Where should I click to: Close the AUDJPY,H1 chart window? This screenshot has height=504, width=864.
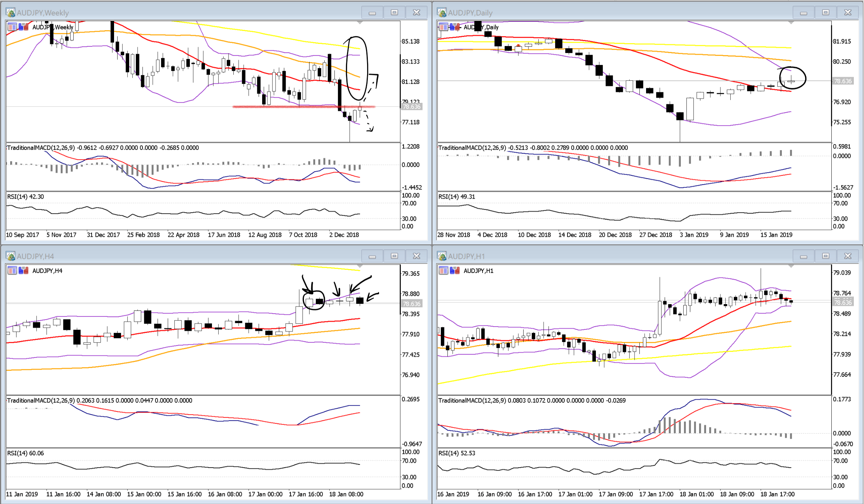pos(848,256)
